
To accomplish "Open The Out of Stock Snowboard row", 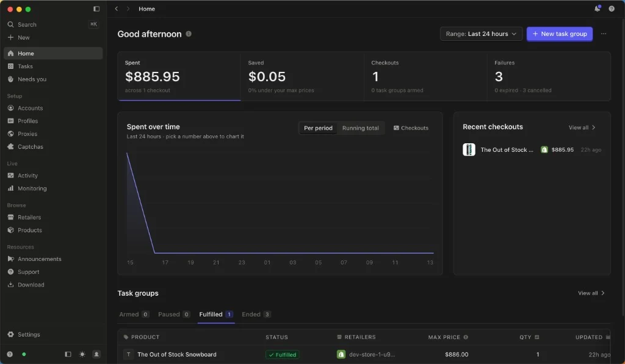I will pos(364,354).
